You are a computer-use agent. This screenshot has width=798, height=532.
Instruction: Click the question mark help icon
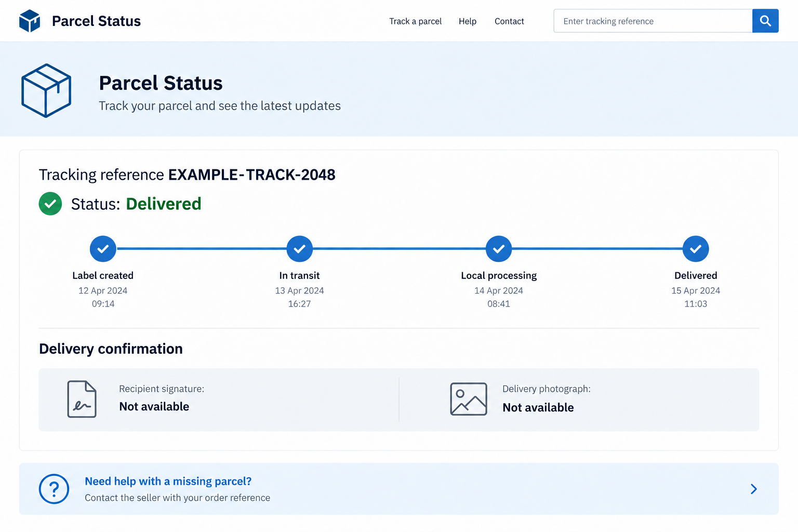54,489
